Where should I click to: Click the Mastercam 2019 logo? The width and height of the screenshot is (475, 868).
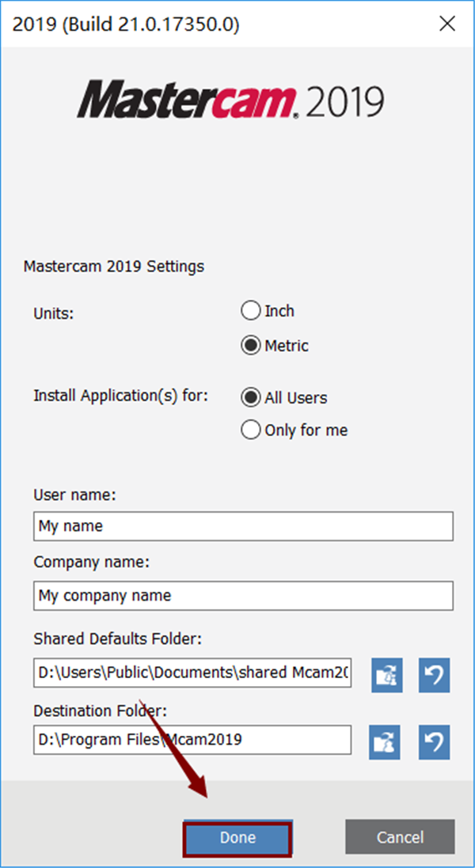(230, 100)
